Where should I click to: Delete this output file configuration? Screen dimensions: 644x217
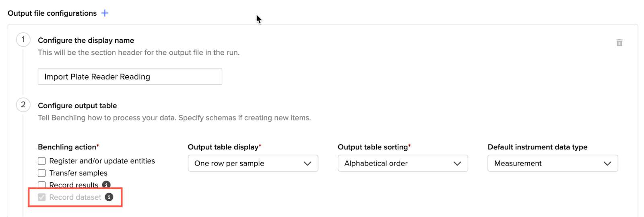point(619,43)
